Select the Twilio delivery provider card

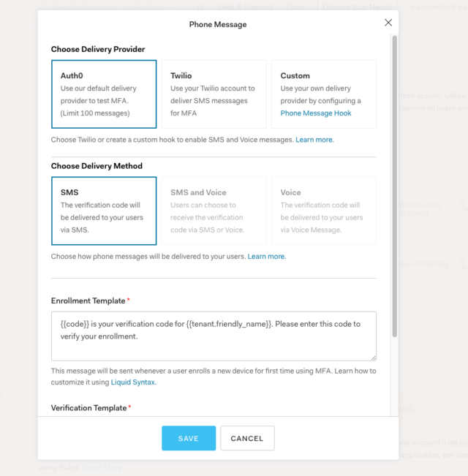point(214,94)
